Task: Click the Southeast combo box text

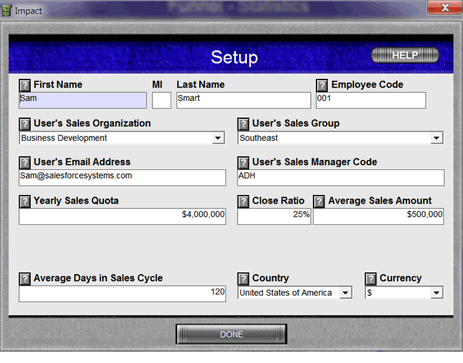Action: click(259, 138)
